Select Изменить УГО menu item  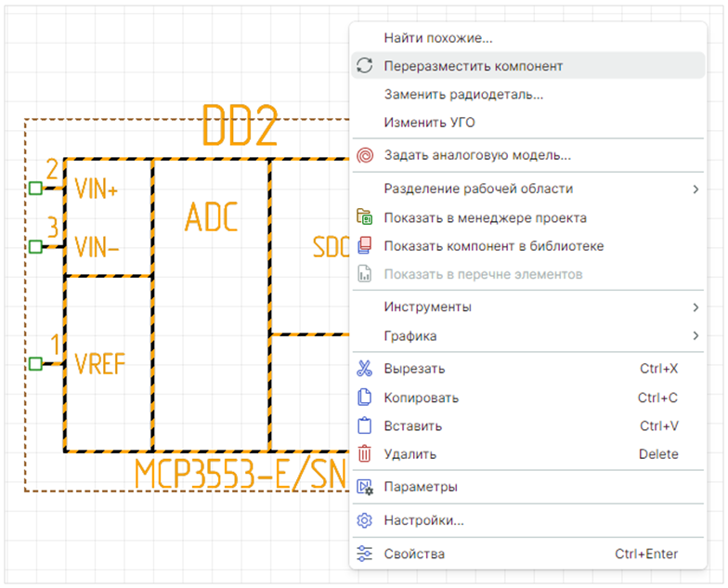point(429,123)
